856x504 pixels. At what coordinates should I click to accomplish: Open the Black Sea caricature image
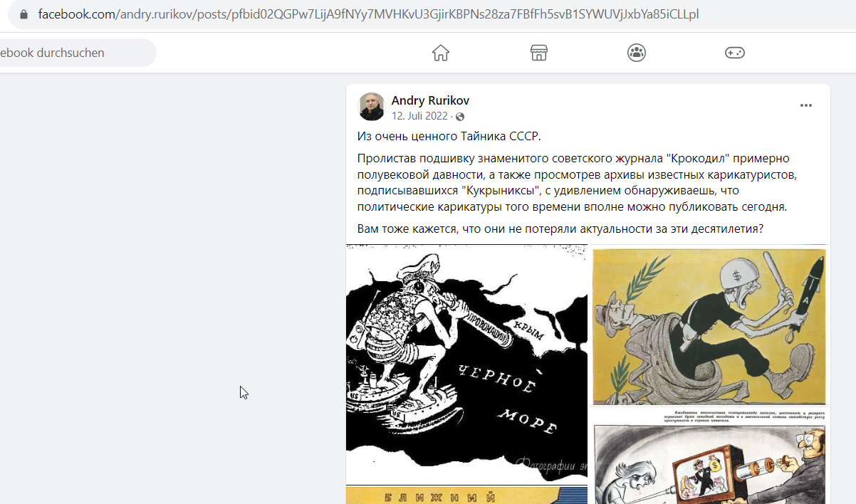tap(467, 364)
